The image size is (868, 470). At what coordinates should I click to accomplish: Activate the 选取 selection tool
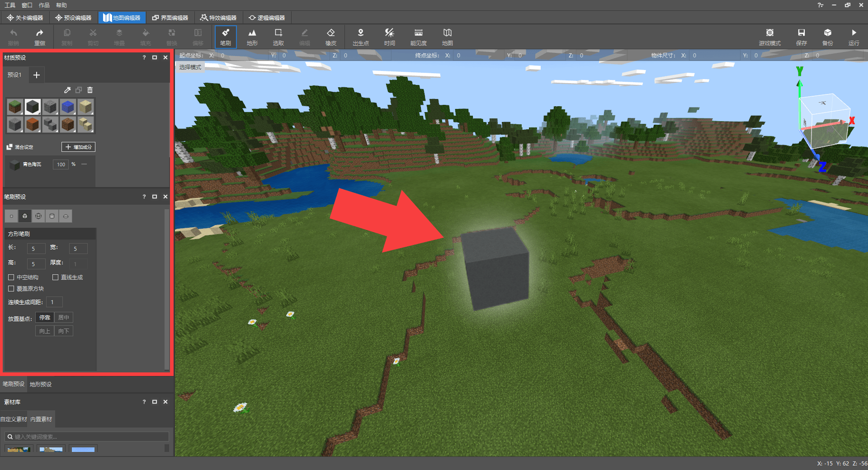[278, 37]
